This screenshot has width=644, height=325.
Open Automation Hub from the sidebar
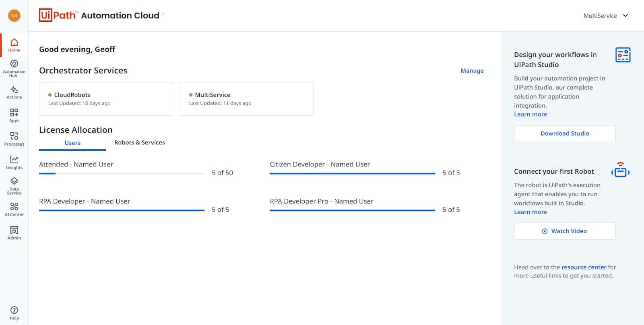click(x=14, y=68)
